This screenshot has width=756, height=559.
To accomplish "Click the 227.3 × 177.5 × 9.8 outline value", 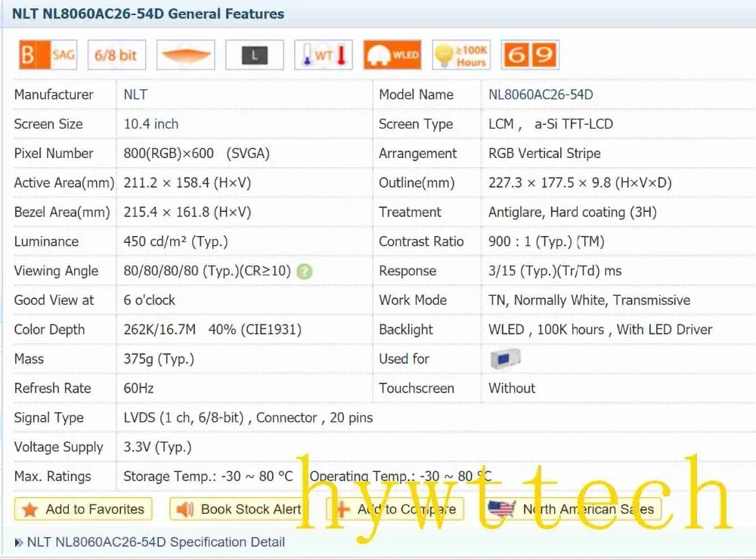I will click(580, 183).
